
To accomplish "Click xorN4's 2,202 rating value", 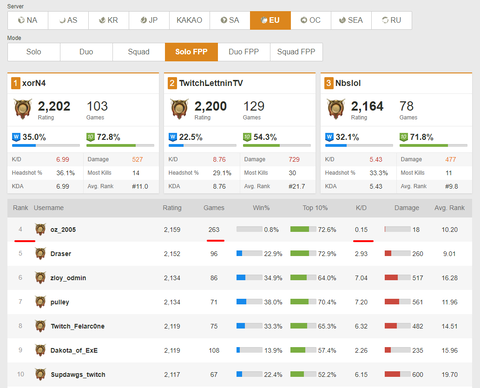I will click(54, 106).
